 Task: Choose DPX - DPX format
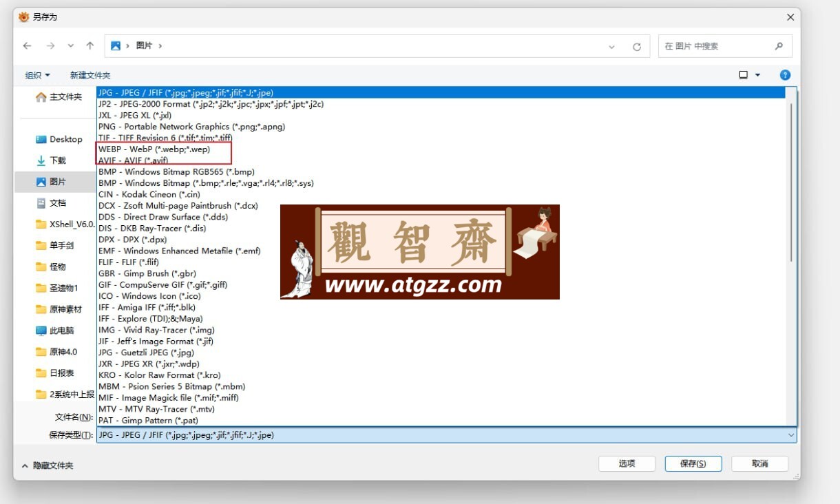pos(441,240)
